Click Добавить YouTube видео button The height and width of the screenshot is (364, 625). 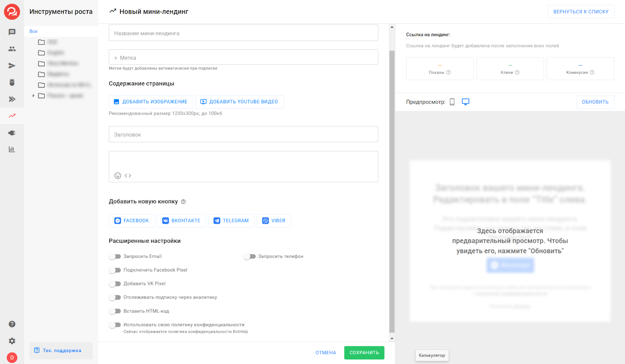pyautogui.click(x=239, y=102)
